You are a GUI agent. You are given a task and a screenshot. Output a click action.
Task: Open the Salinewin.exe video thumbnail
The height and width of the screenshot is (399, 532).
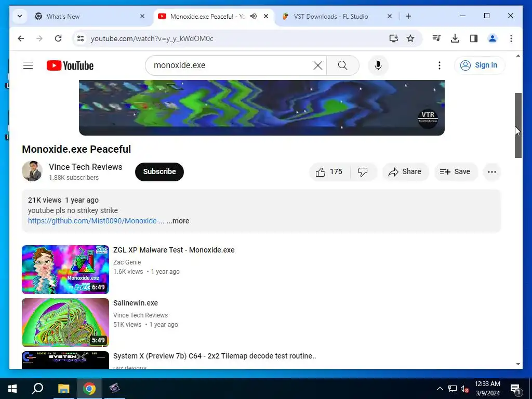(x=65, y=322)
